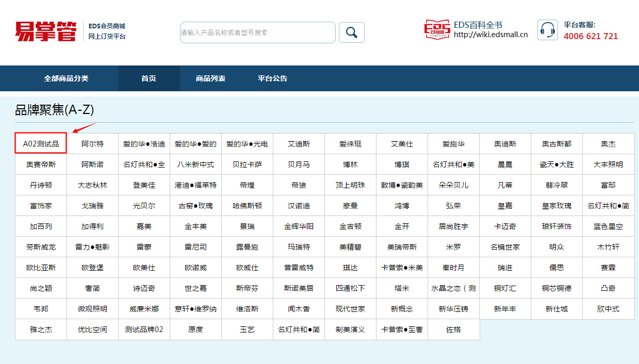
Task: Open the 登美佳 brand
Action: coord(144,185)
